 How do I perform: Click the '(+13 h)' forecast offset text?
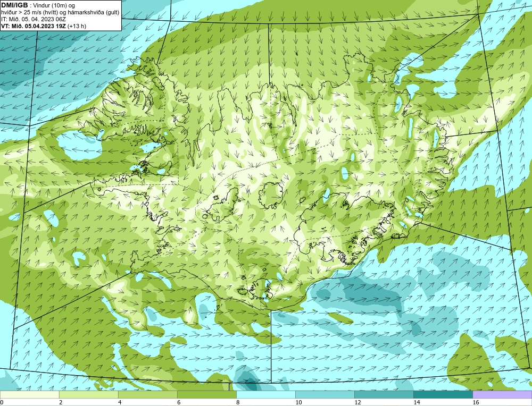pos(77,26)
